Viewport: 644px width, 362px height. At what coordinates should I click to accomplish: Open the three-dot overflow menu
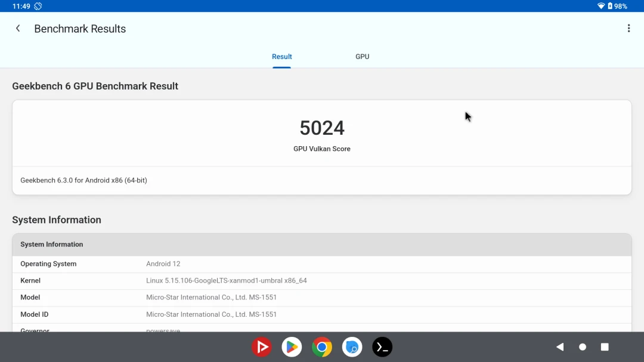coord(628,29)
